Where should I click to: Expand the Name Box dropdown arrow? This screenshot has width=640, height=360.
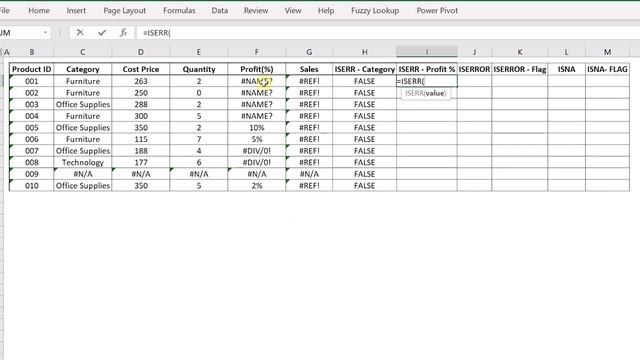(x=45, y=33)
